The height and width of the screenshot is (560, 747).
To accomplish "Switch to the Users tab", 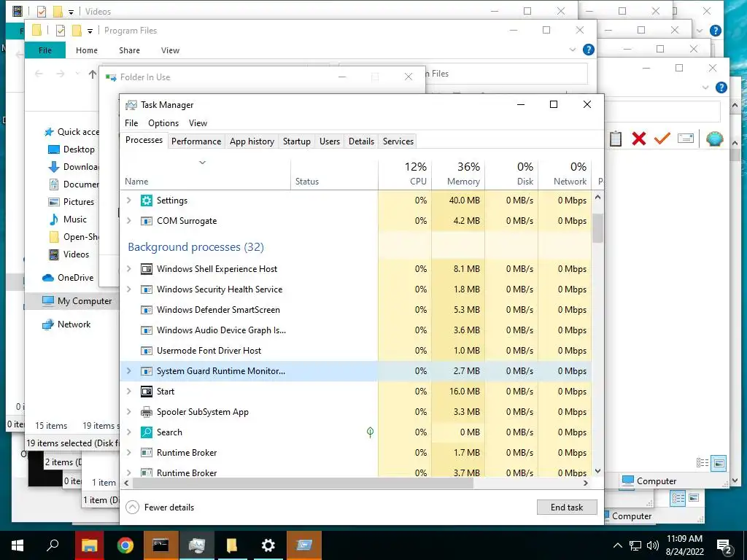I will (x=330, y=141).
